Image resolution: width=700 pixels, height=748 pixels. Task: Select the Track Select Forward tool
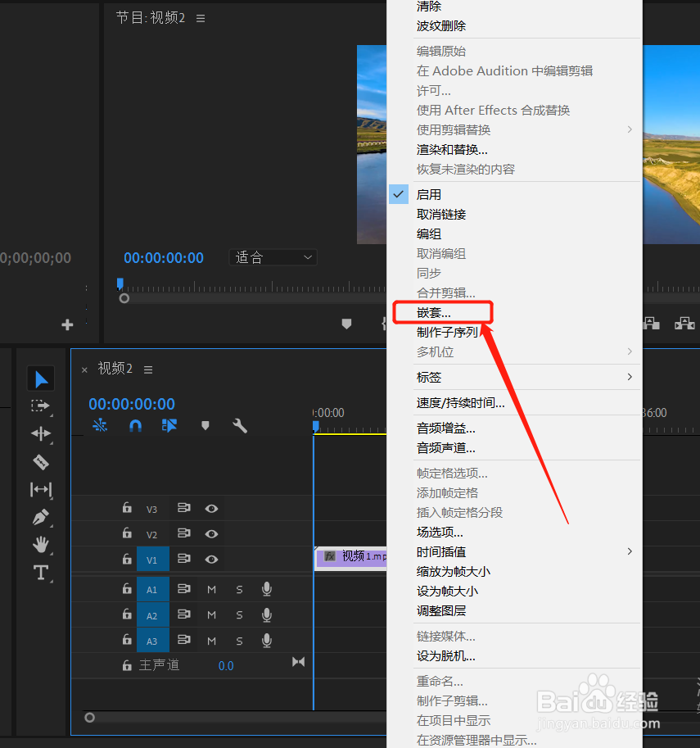pyautogui.click(x=41, y=406)
